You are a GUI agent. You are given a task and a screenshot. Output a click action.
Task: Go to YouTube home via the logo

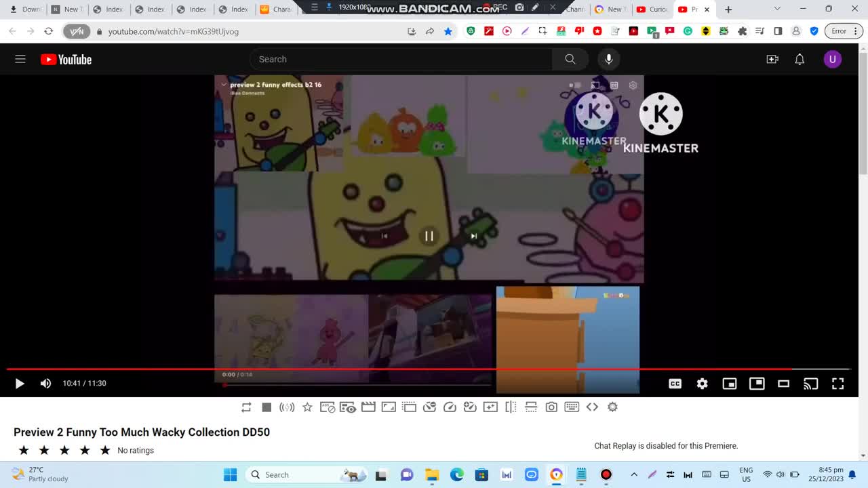pos(66,60)
